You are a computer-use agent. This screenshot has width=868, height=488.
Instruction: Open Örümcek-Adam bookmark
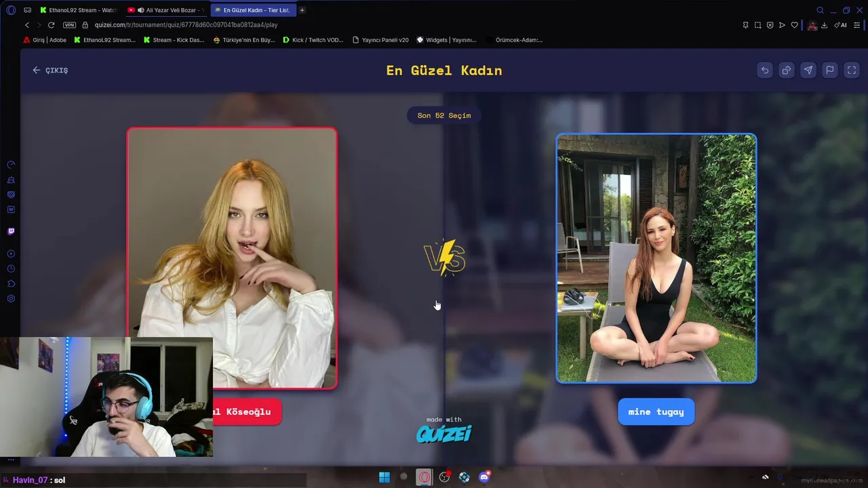coord(514,40)
